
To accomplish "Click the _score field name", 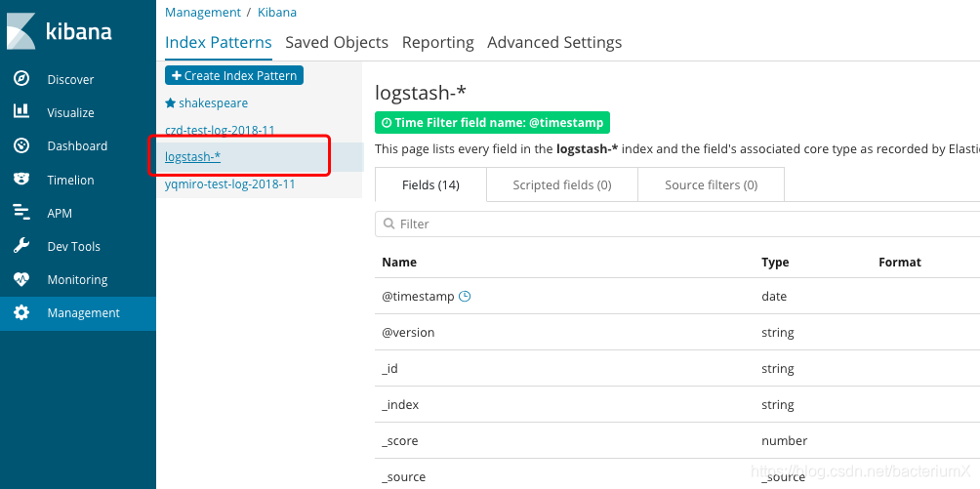I will pyautogui.click(x=400, y=441).
